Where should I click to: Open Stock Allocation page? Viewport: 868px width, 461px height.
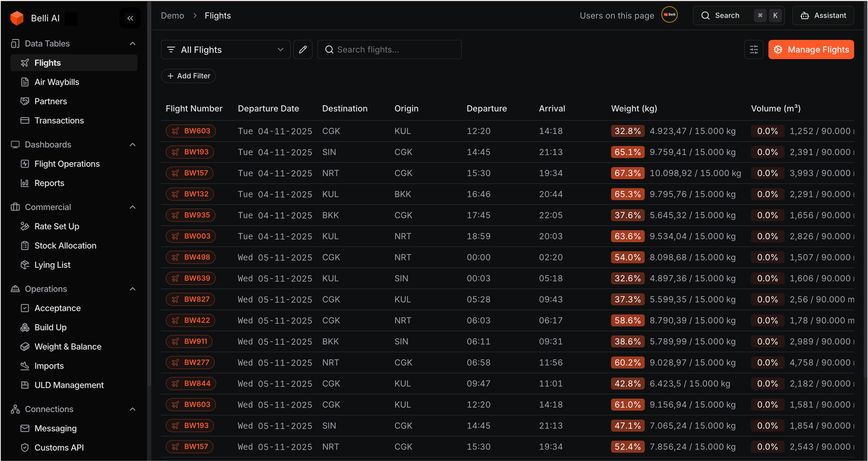(65, 246)
